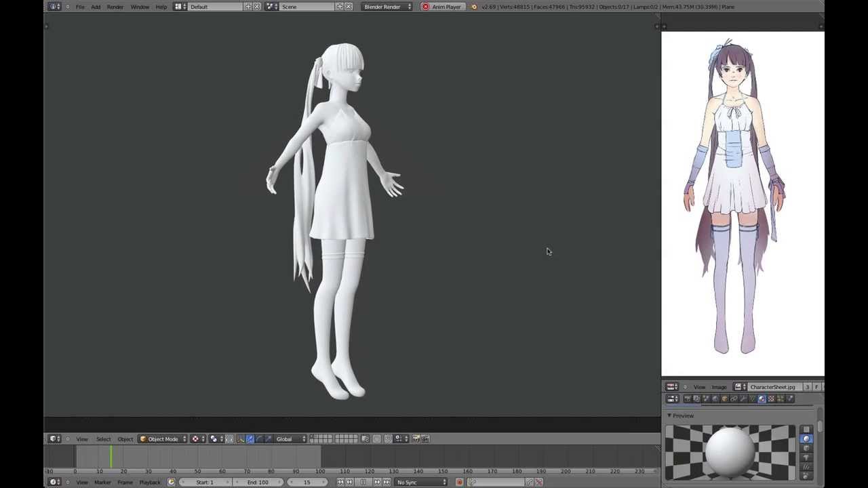Open the pivot point selector

(216, 439)
